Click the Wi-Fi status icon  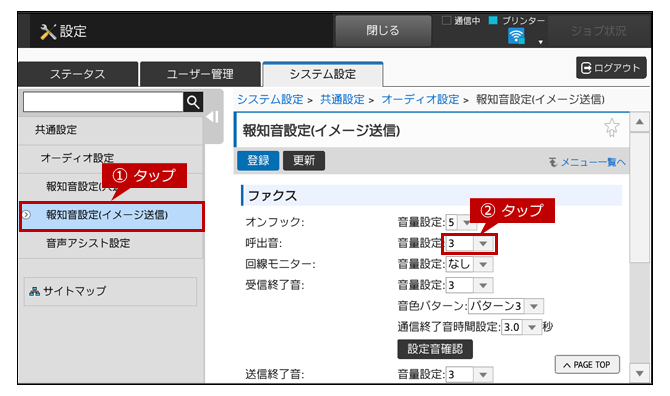coord(516,36)
